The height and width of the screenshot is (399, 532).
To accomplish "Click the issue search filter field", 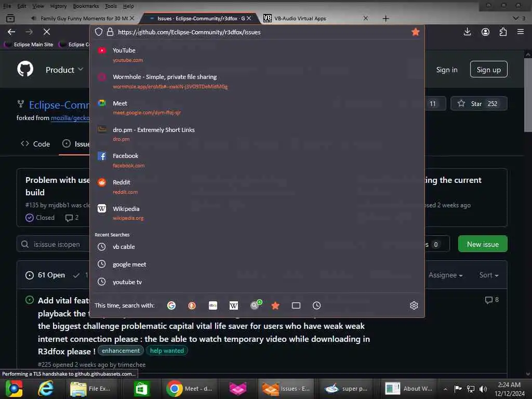I will (x=54, y=244).
